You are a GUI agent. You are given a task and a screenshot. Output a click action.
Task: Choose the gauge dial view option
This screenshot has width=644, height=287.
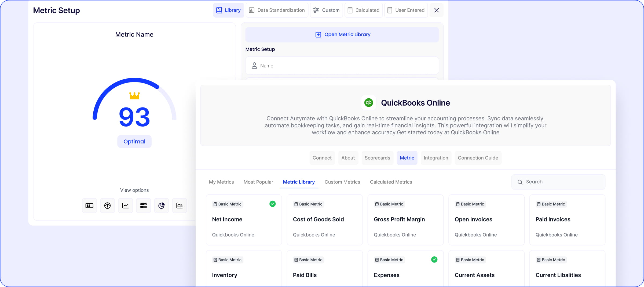pos(107,206)
